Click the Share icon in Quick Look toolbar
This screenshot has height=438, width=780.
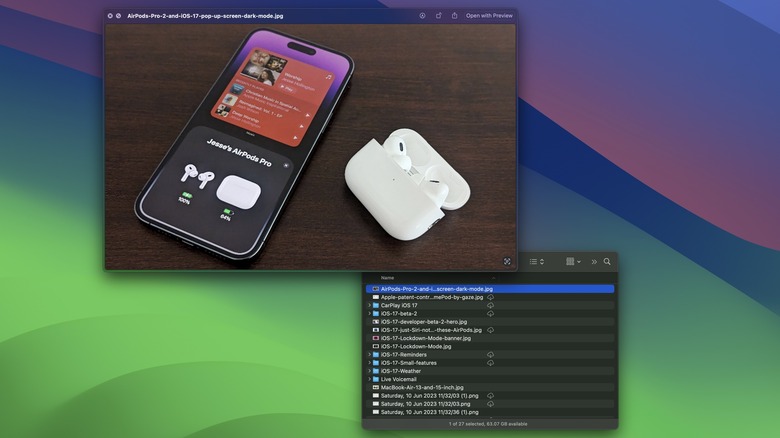454,16
